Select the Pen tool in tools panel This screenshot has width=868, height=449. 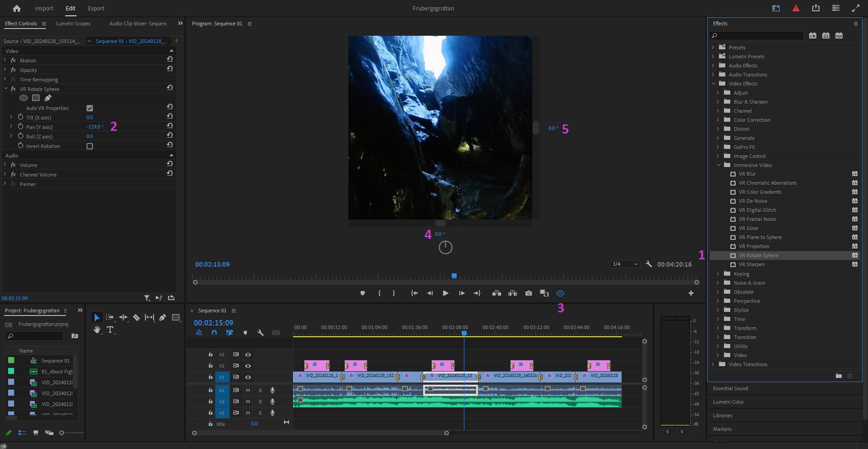162,318
